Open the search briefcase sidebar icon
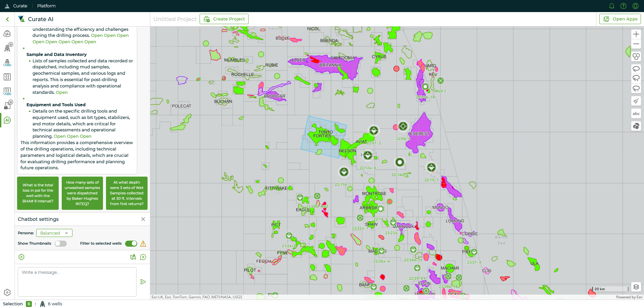Viewport: 644px width, 308px height. click(x=7, y=34)
